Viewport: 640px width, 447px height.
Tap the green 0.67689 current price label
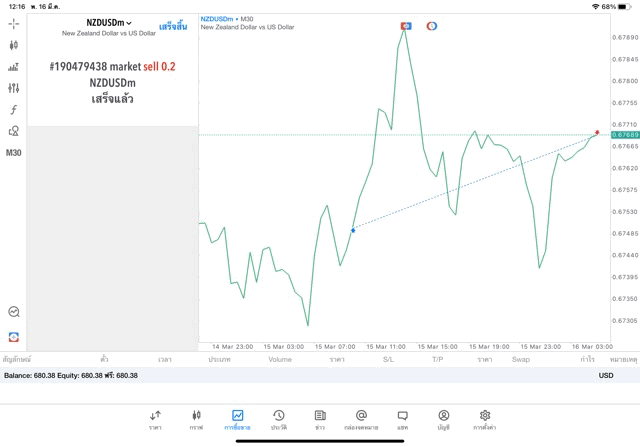click(625, 135)
